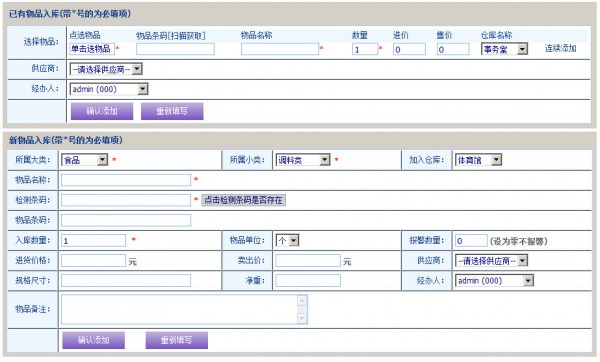This screenshot has height=362, width=600.
Task: Open the 物品单位 unit dropdown
Action: [x=287, y=241]
